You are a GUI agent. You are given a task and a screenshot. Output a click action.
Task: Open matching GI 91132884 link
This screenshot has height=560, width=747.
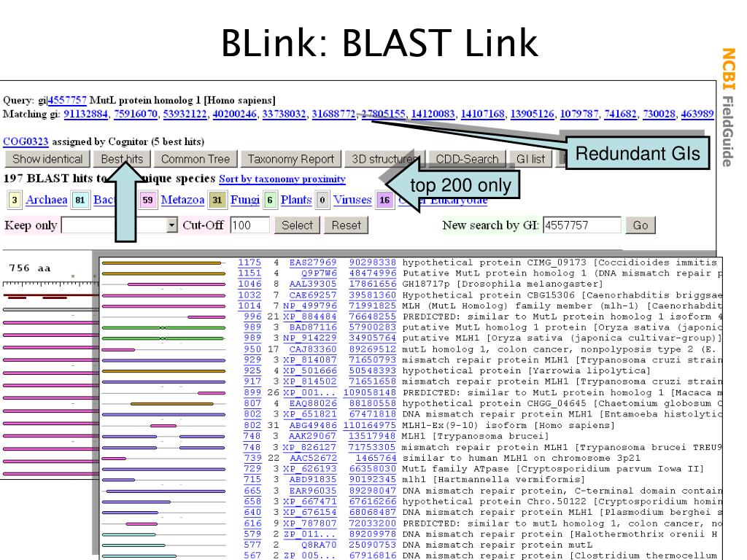pos(86,114)
